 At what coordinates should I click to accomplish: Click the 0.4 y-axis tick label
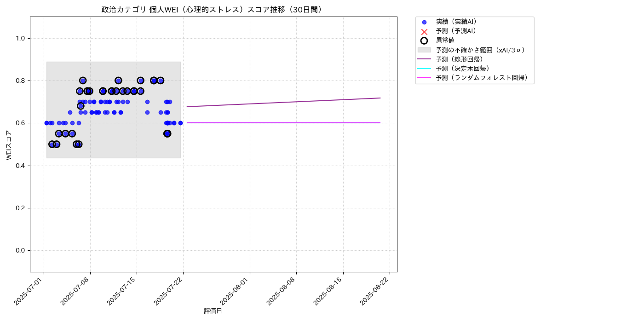(20, 166)
